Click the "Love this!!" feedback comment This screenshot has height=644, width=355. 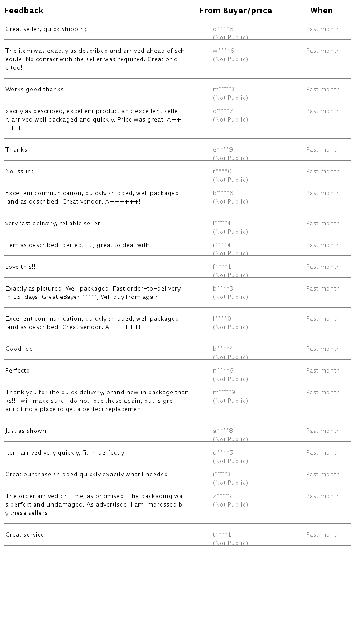coord(20,267)
